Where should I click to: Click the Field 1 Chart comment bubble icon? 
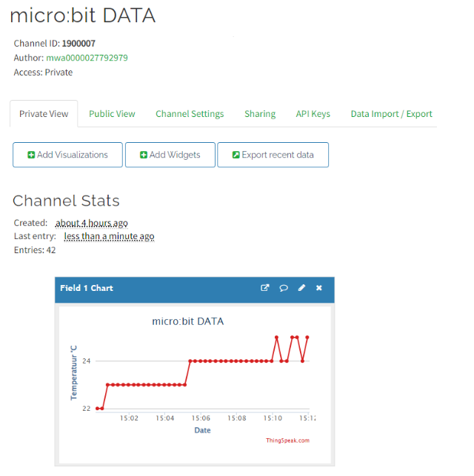click(x=284, y=288)
